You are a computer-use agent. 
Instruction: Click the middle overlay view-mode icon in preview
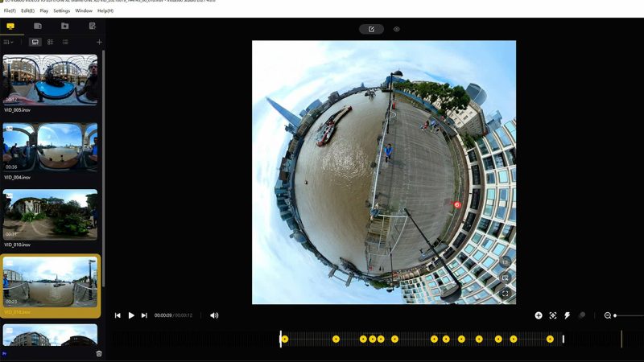pyautogui.click(x=506, y=278)
